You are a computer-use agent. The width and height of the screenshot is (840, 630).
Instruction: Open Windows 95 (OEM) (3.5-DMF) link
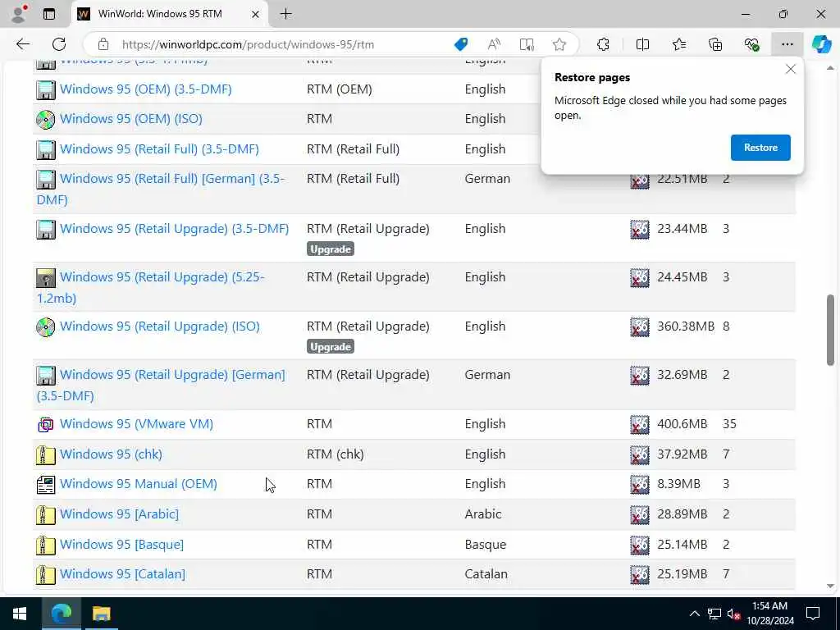click(146, 89)
